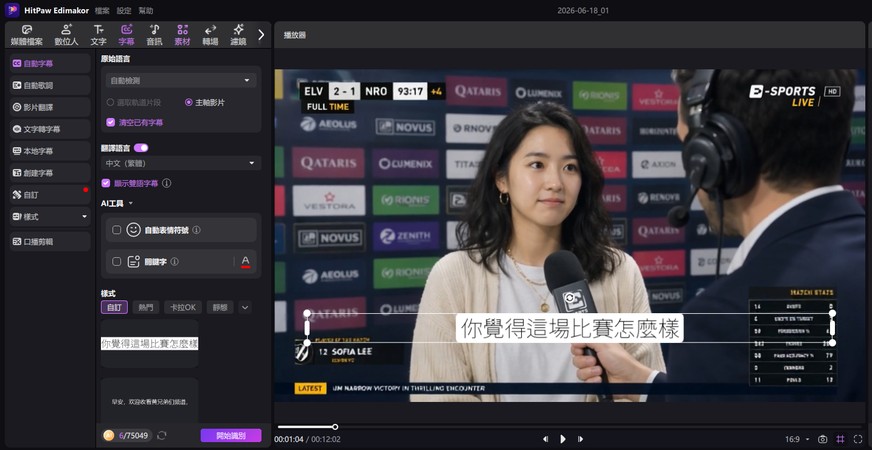Open the 幫助 menu
872x450 pixels.
pos(146,11)
